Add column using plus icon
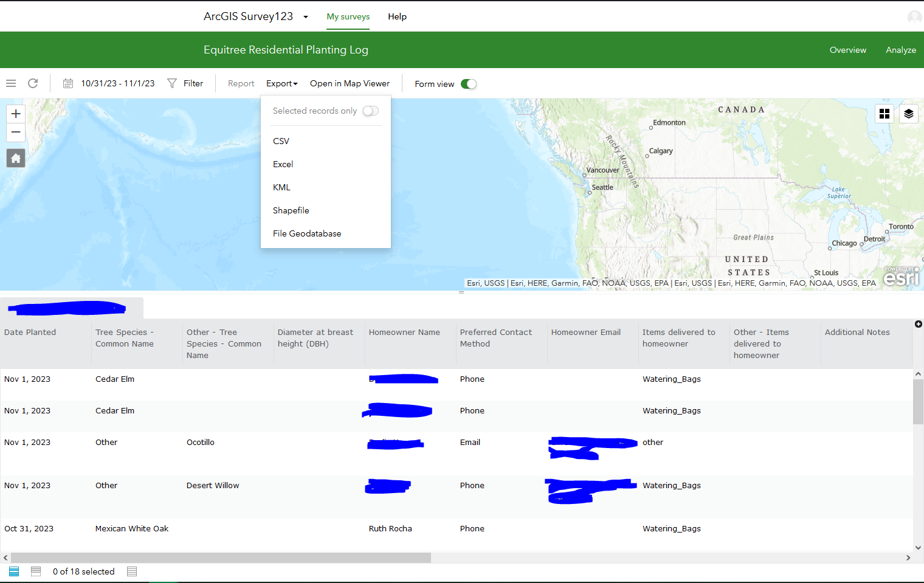 [x=919, y=324]
